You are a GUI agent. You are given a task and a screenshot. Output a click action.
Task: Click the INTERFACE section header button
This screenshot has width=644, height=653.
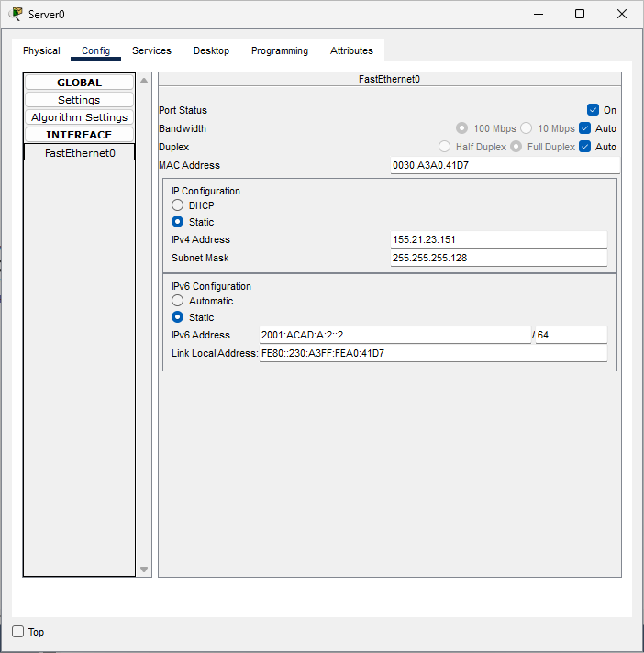click(79, 135)
